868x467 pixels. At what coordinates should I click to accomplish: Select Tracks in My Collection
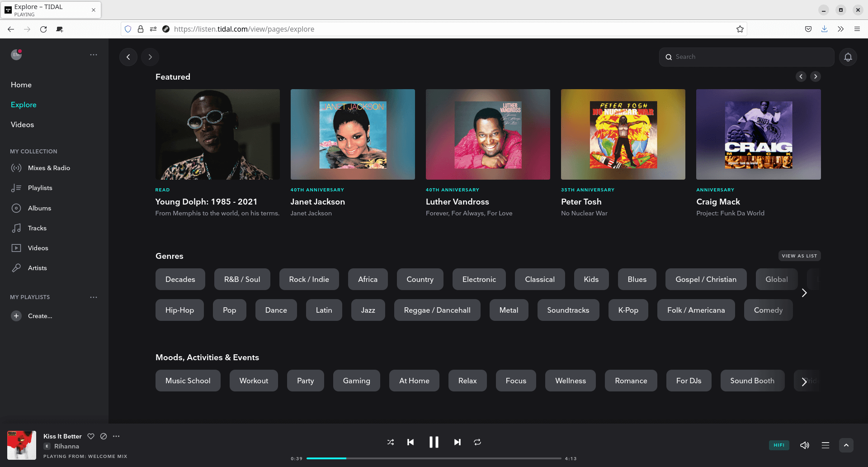click(37, 228)
